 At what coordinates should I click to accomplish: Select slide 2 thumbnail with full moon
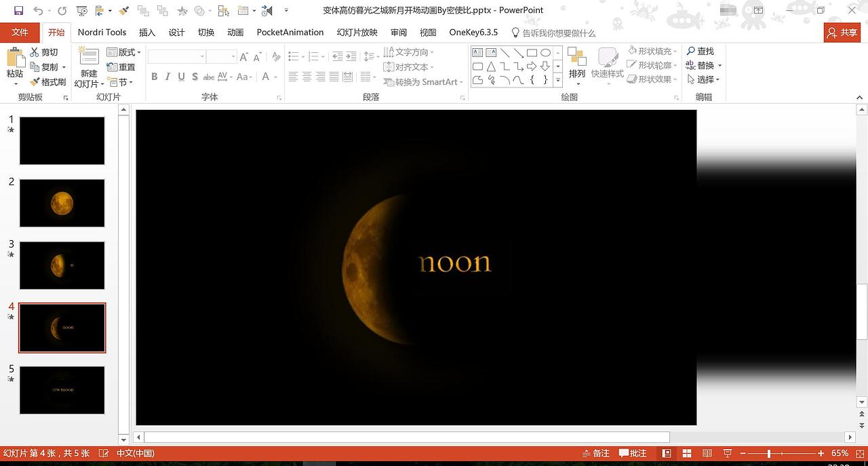pyautogui.click(x=62, y=203)
